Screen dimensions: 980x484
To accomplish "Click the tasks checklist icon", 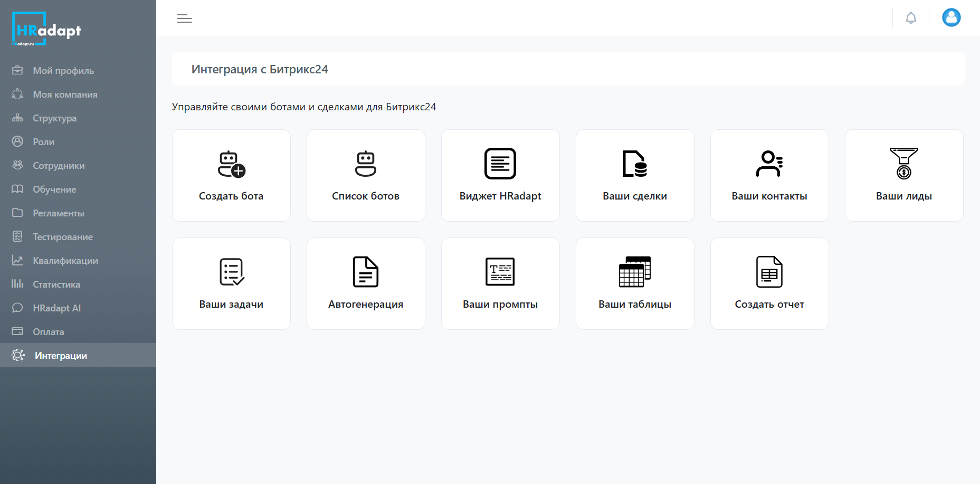I will [231, 272].
